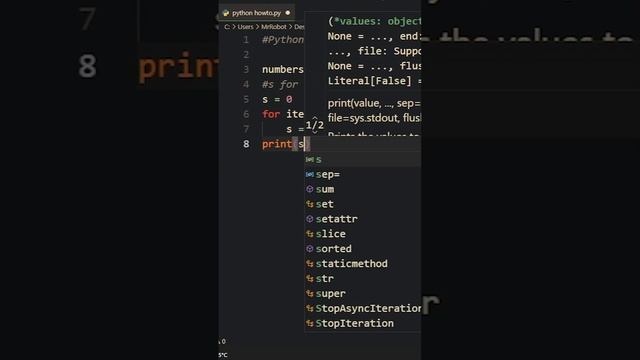This screenshot has width=640, height=360.
Task: Click the variable icon beside 'sep='
Action: tap(310, 174)
